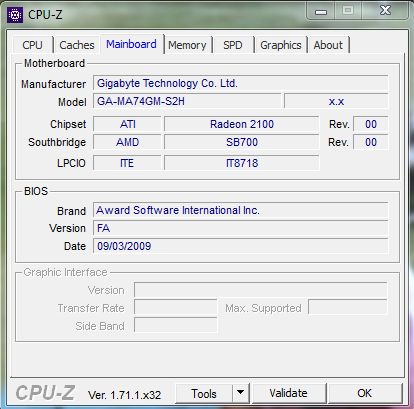This screenshot has width=414, height=409.
Task: Click the southbridge vendor AMD field
Action: [127, 142]
